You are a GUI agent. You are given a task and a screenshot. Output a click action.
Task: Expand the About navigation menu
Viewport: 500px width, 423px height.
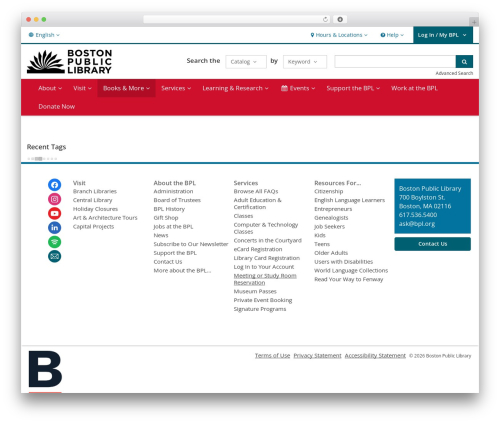50,88
